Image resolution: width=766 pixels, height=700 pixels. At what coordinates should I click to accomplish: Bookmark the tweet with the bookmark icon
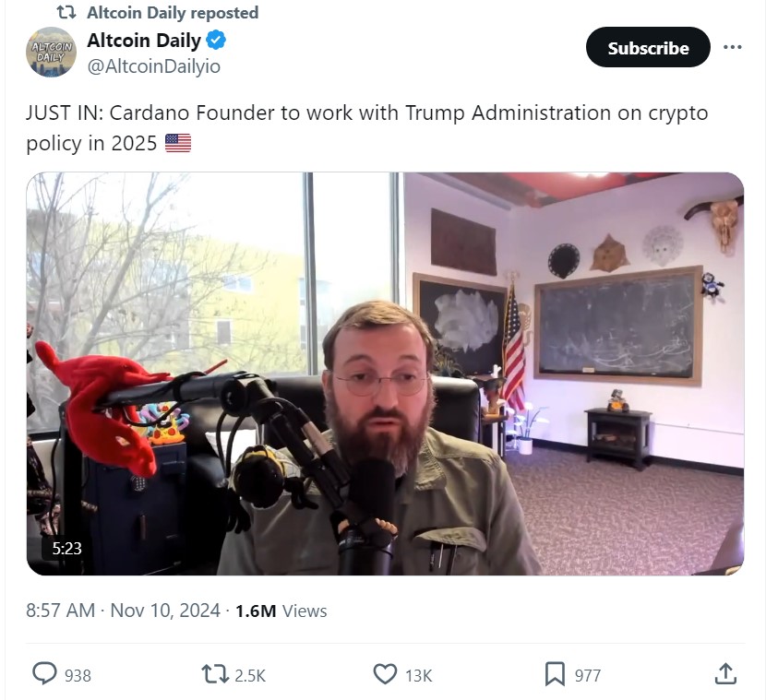click(555, 674)
